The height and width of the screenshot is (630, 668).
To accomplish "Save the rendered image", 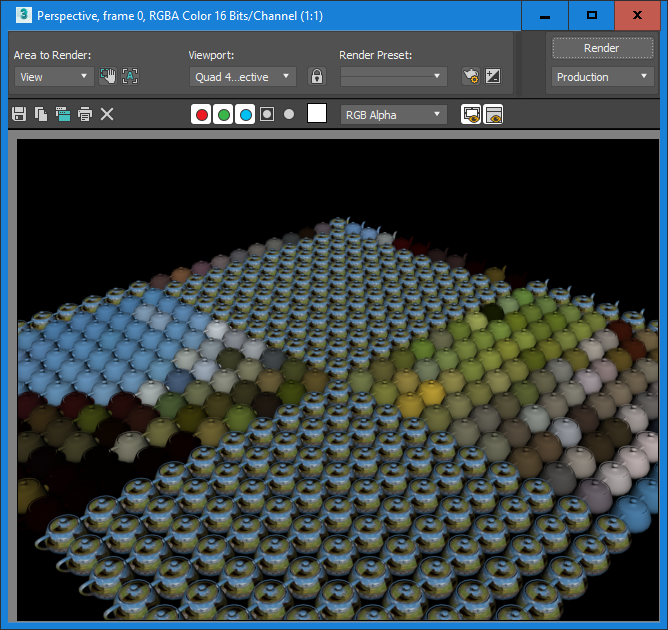I will pyautogui.click(x=19, y=114).
